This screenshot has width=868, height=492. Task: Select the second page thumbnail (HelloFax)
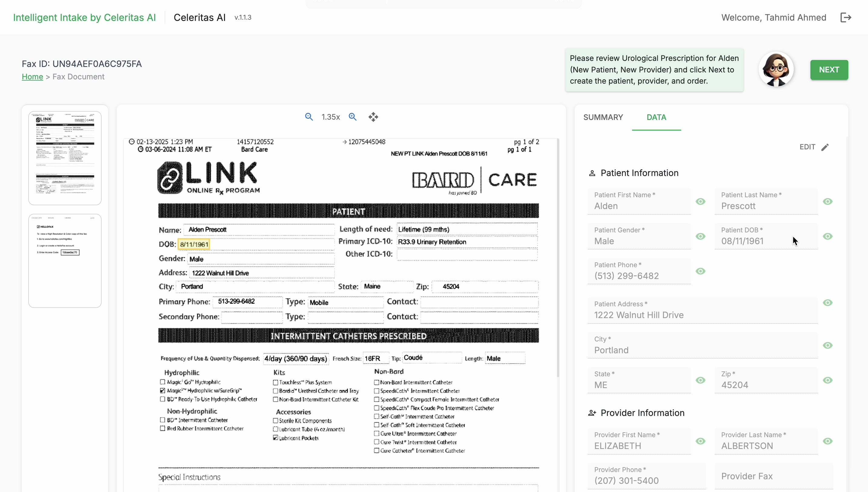pos(65,261)
